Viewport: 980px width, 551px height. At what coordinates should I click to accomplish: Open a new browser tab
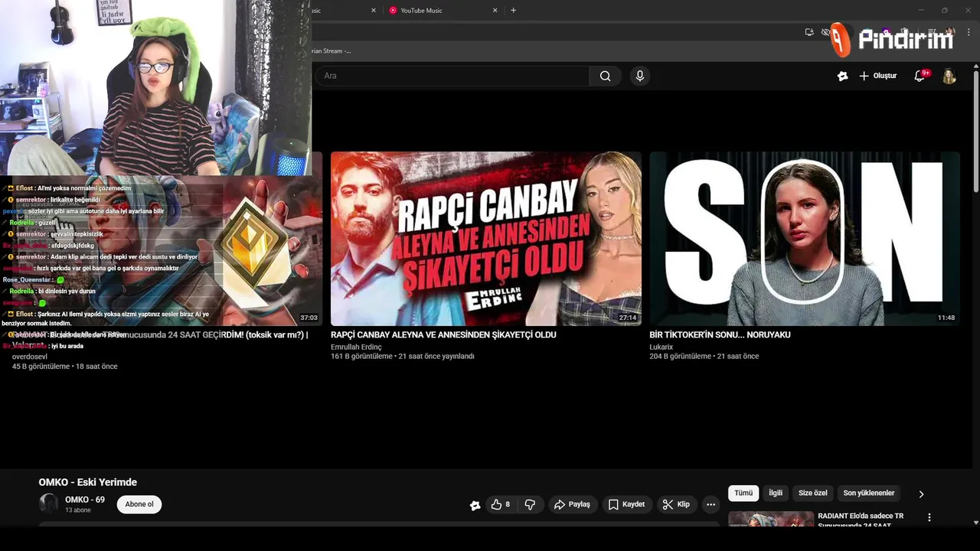click(x=513, y=11)
